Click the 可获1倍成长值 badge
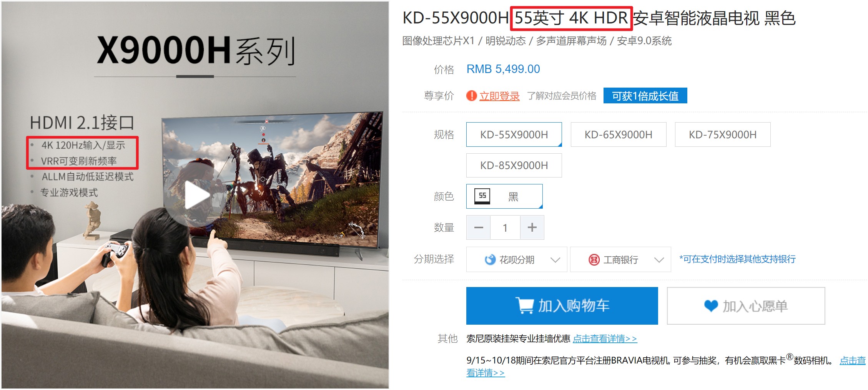 pos(645,96)
